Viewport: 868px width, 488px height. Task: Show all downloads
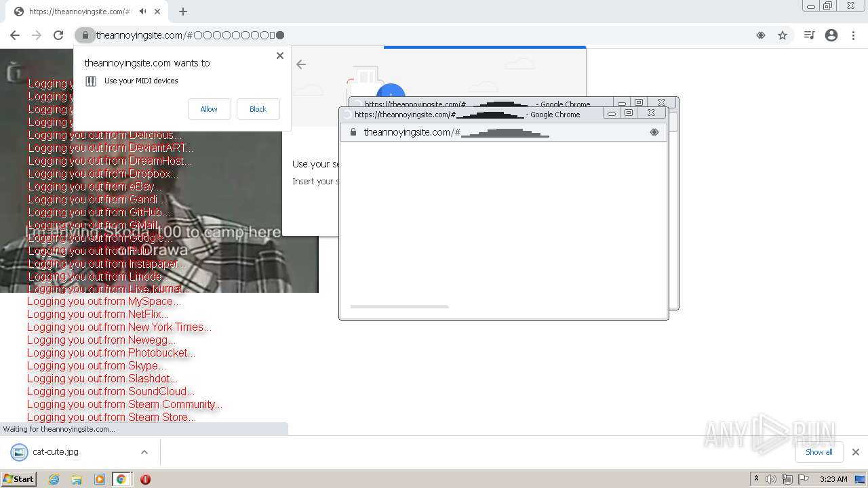(x=818, y=452)
